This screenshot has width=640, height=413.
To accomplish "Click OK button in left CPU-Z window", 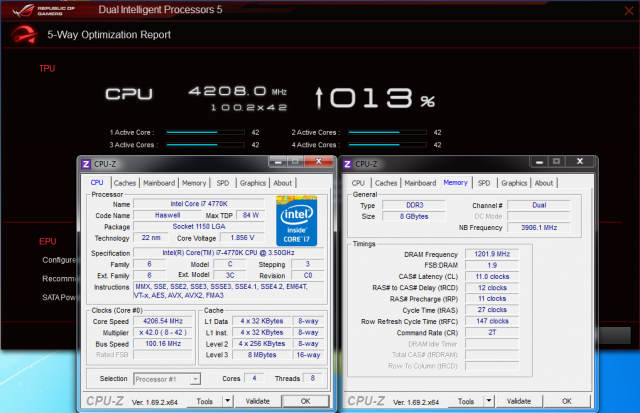I will pyautogui.click(x=305, y=401).
